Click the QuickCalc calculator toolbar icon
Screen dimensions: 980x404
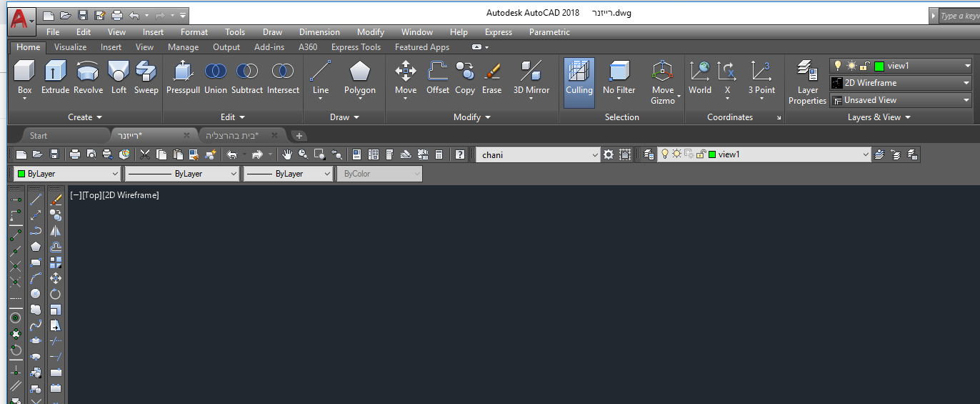(x=439, y=154)
